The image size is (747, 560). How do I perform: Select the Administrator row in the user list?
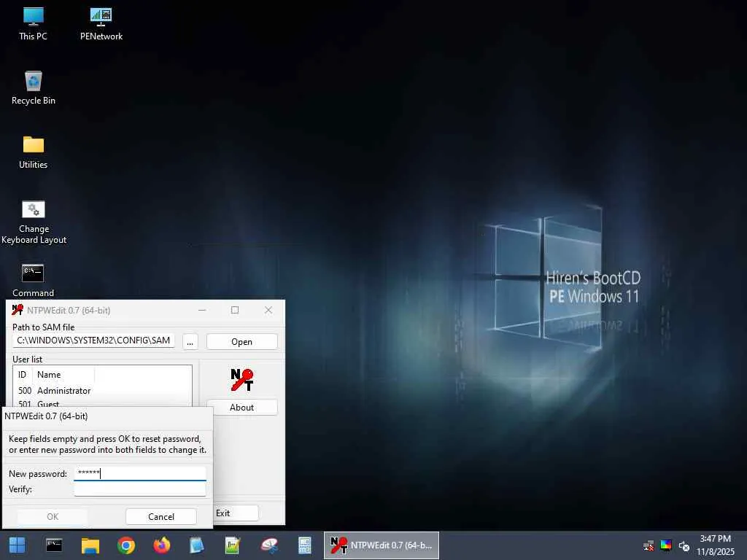click(102, 391)
